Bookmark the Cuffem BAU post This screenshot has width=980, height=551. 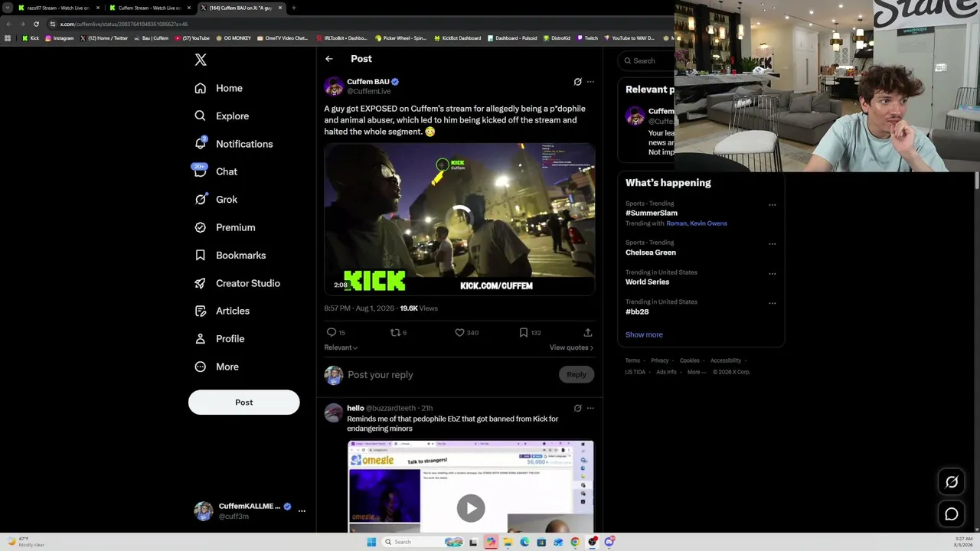(x=524, y=332)
